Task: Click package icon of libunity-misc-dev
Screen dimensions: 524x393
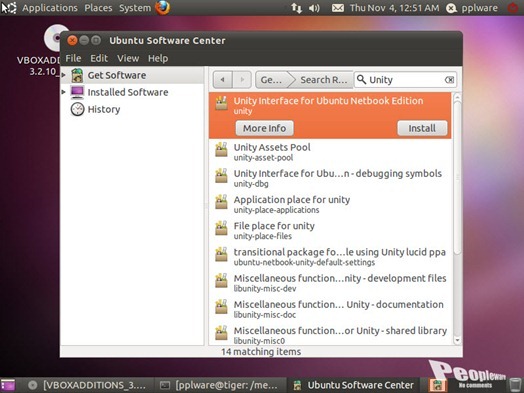Action: coord(221,280)
